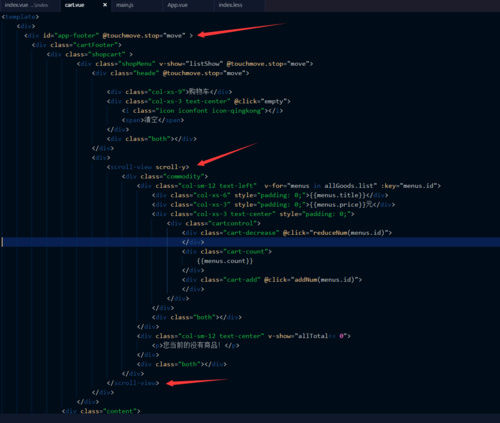The height and width of the screenshot is (423, 500).
Task: Close the cart.vue tab
Action: click(105, 5)
